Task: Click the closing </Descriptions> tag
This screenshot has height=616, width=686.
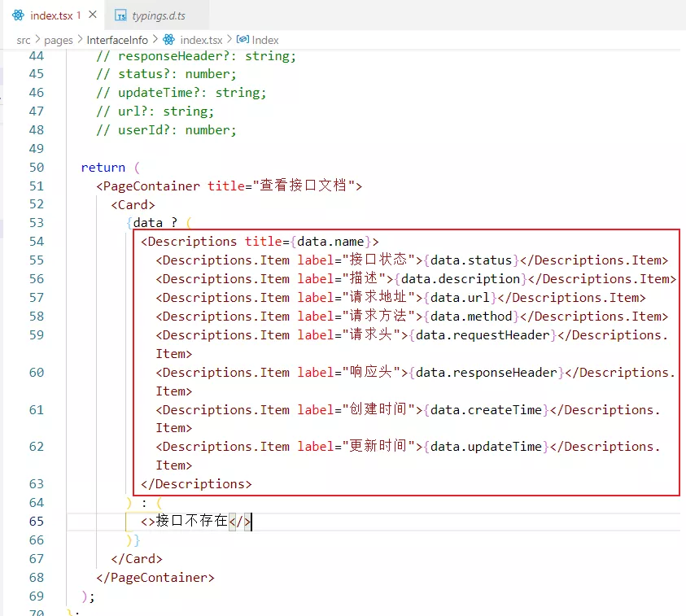Action: coord(196,484)
